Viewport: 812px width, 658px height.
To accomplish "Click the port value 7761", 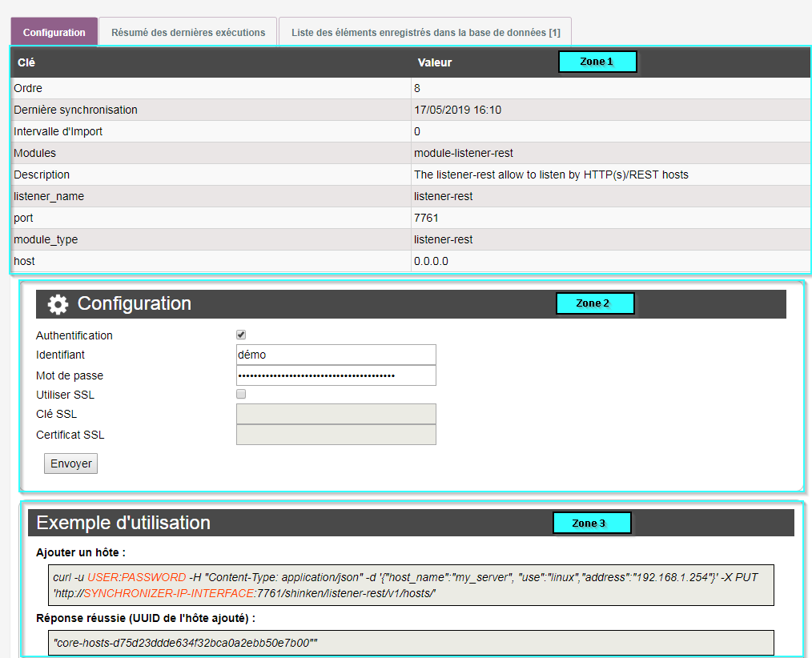I will point(426,218).
